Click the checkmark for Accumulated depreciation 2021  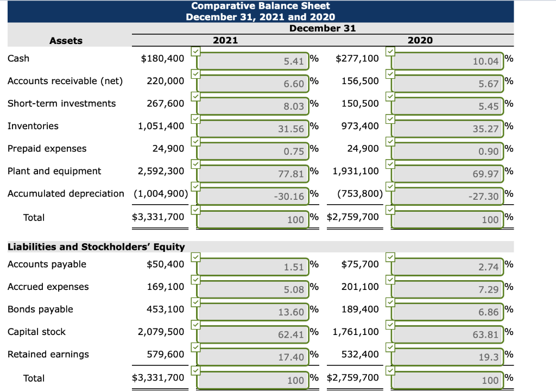pyautogui.click(x=196, y=187)
